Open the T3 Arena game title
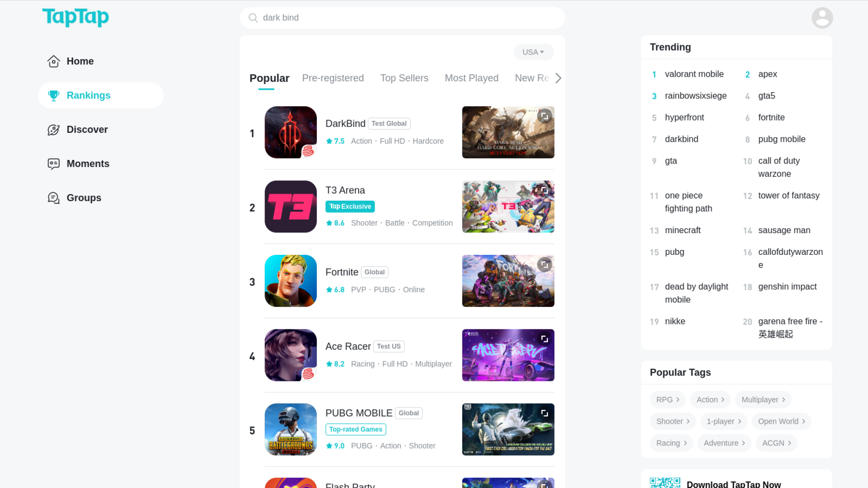This screenshot has width=868, height=488. pyautogui.click(x=345, y=190)
